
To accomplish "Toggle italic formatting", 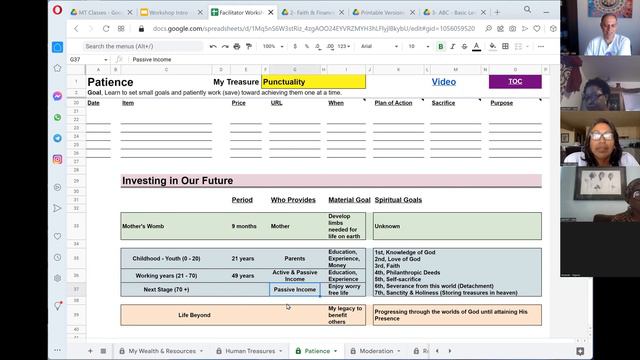I will point(453,47).
